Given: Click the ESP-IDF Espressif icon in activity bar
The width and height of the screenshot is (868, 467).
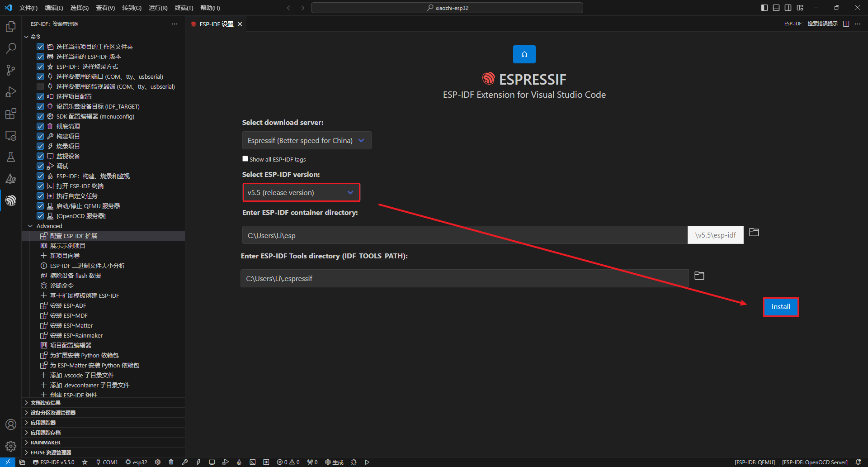Looking at the screenshot, I should point(11,200).
